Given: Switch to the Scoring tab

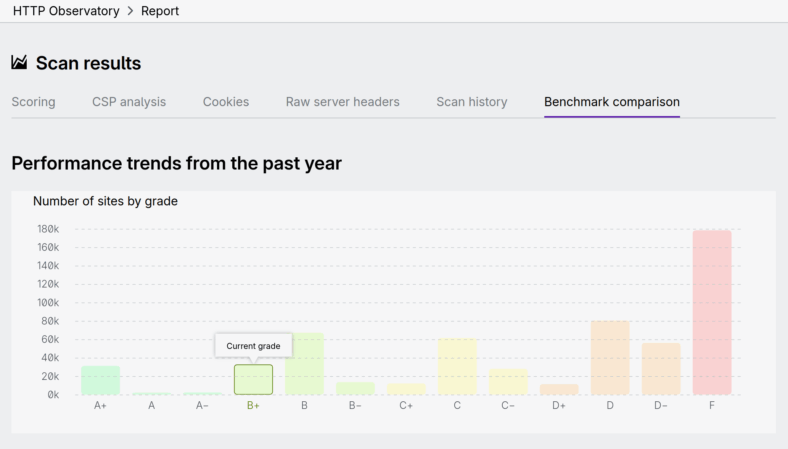Looking at the screenshot, I should pyautogui.click(x=33, y=102).
